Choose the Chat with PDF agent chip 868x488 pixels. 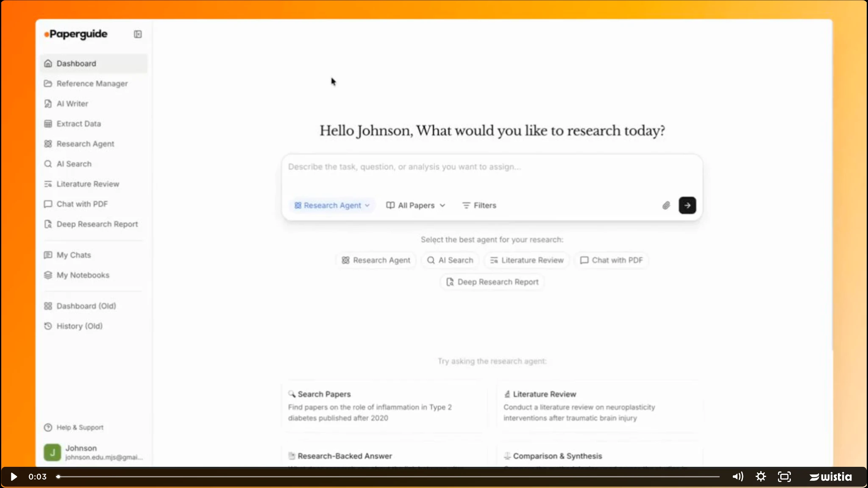[x=611, y=260]
